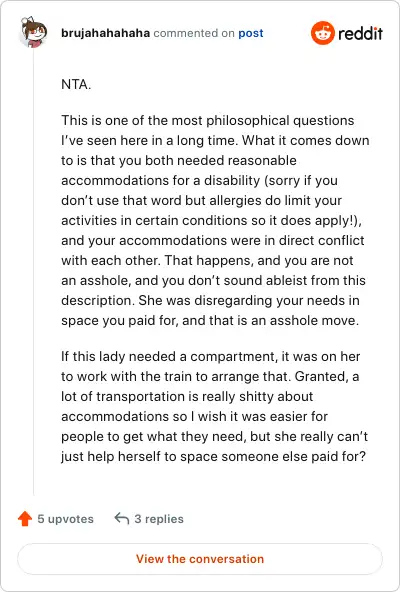Follow the blue 'post' link
The height and width of the screenshot is (592, 400).
[x=251, y=33]
